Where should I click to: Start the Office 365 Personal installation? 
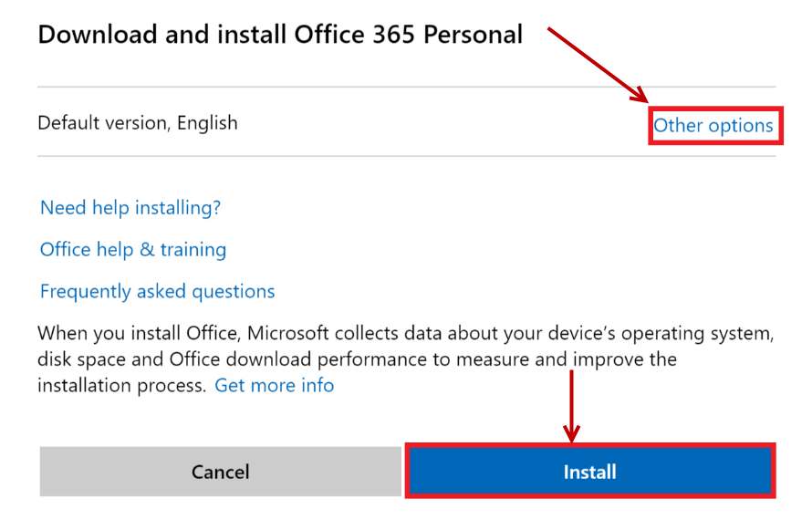point(589,472)
